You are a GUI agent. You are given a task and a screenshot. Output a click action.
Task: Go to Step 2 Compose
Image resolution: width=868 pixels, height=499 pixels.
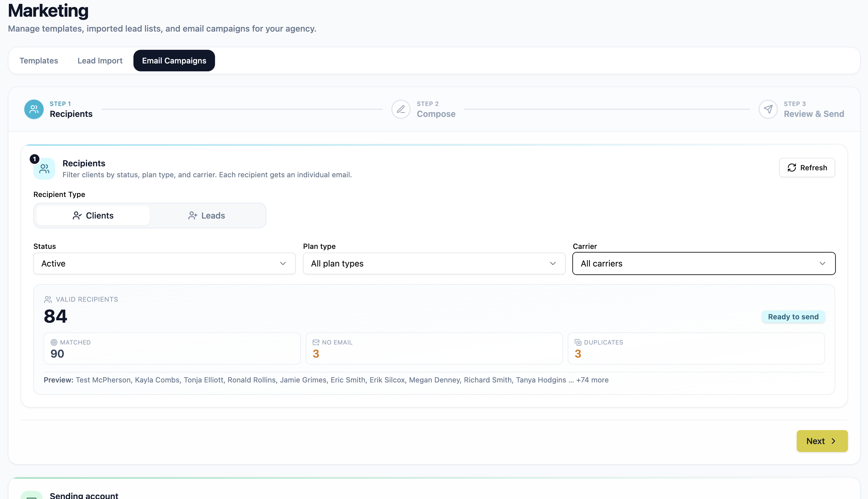[423, 109]
